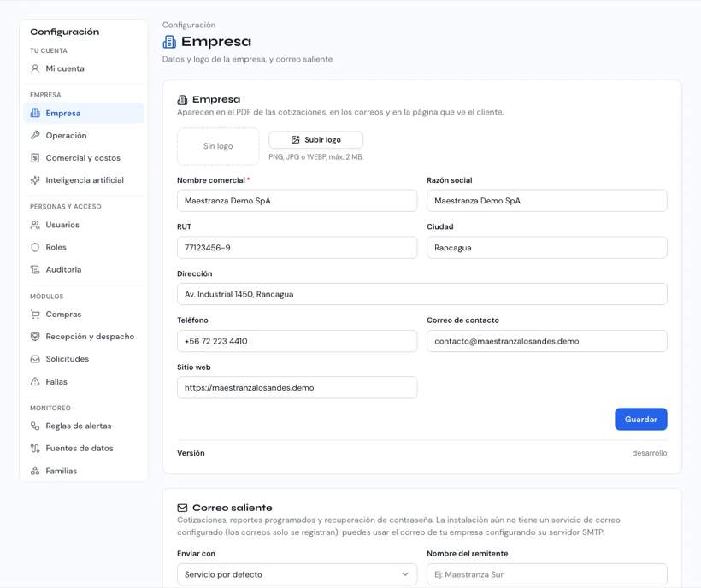The height and width of the screenshot is (588, 701).
Task: Open Usuarios management
Action: pos(84,225)
